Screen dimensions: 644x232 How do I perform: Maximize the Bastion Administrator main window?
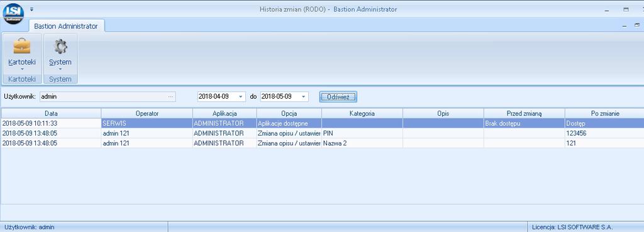pyautogui.click(x=626, y=9)
